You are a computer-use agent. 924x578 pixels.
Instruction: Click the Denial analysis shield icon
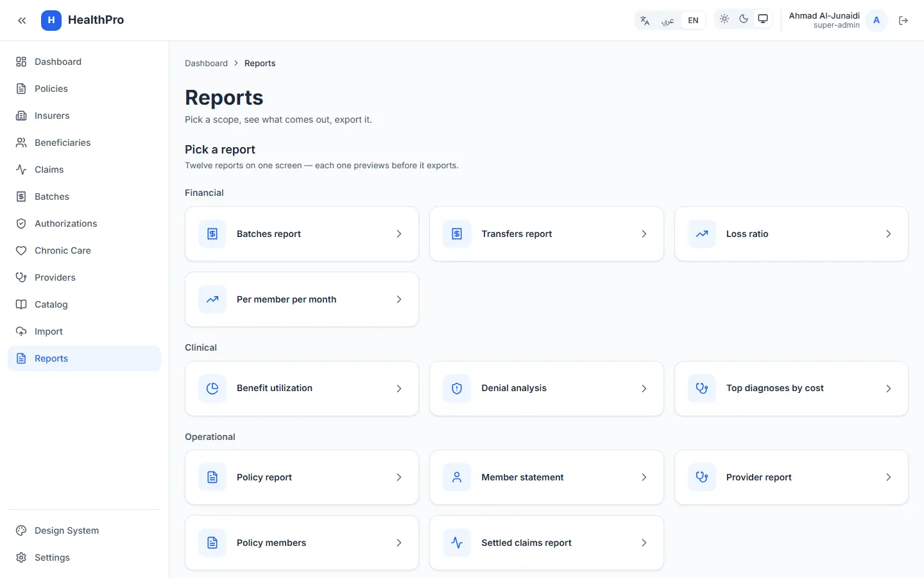[457, 389]
